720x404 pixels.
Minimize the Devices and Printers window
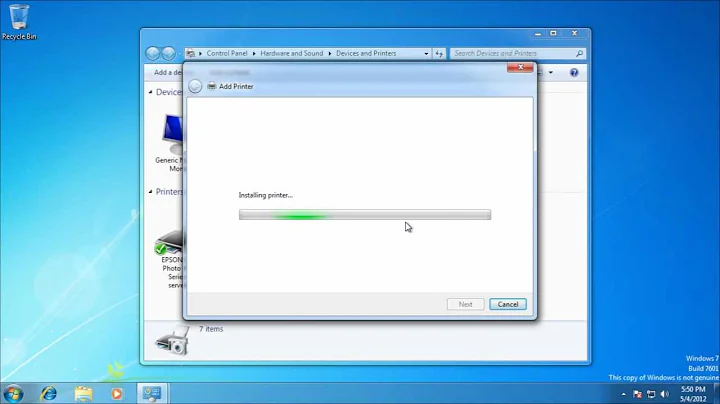(538, 34)
